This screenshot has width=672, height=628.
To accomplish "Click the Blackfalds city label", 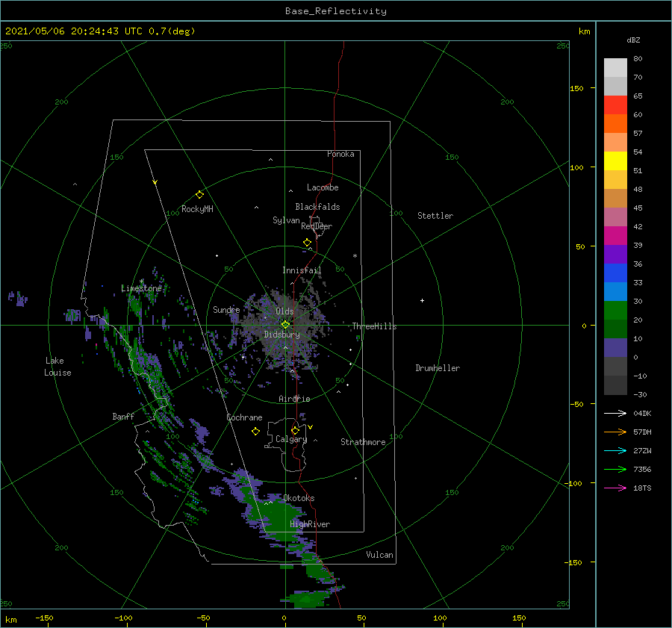I will tap(317, 207).
